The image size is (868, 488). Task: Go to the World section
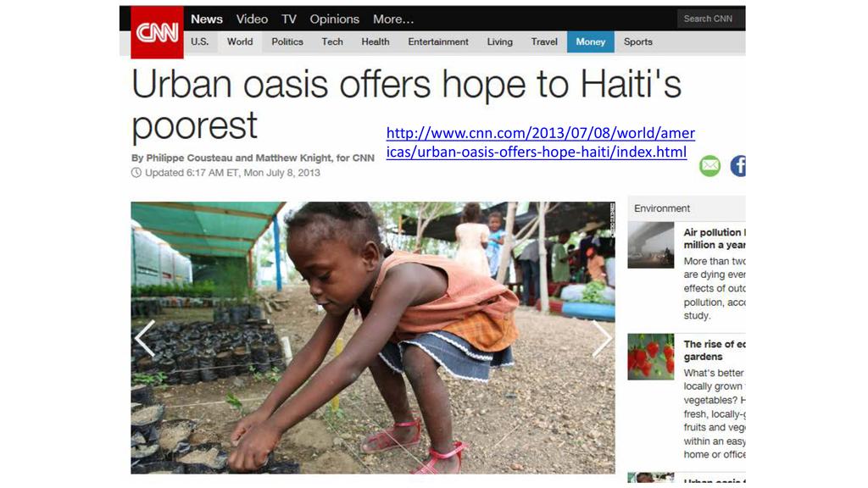(240, 42)
